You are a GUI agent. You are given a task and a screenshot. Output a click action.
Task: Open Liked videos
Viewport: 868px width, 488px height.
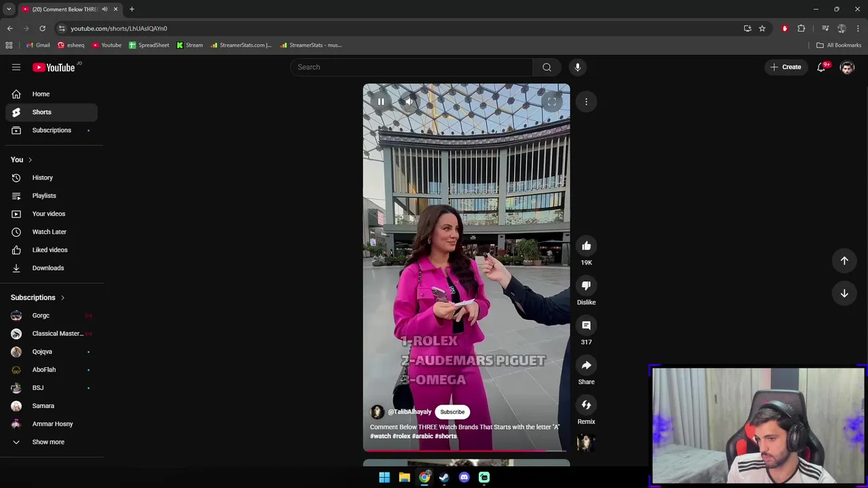tap(52, 250)
